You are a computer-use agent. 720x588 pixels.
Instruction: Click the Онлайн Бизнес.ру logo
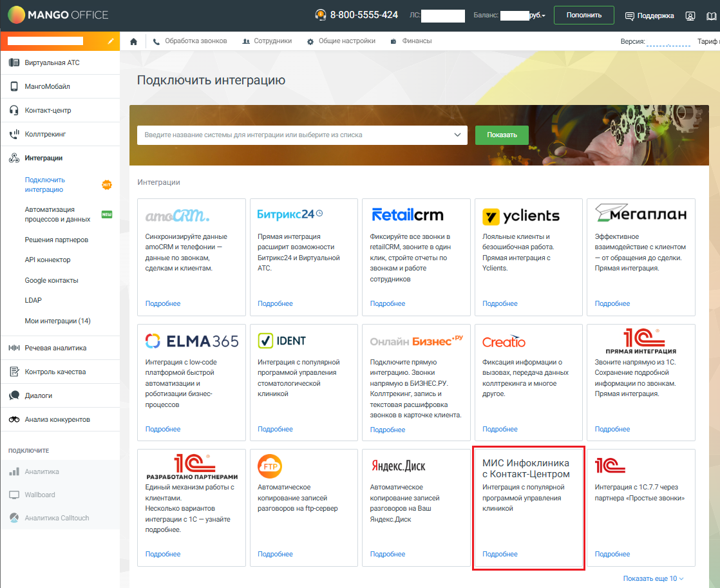[417, 341]
